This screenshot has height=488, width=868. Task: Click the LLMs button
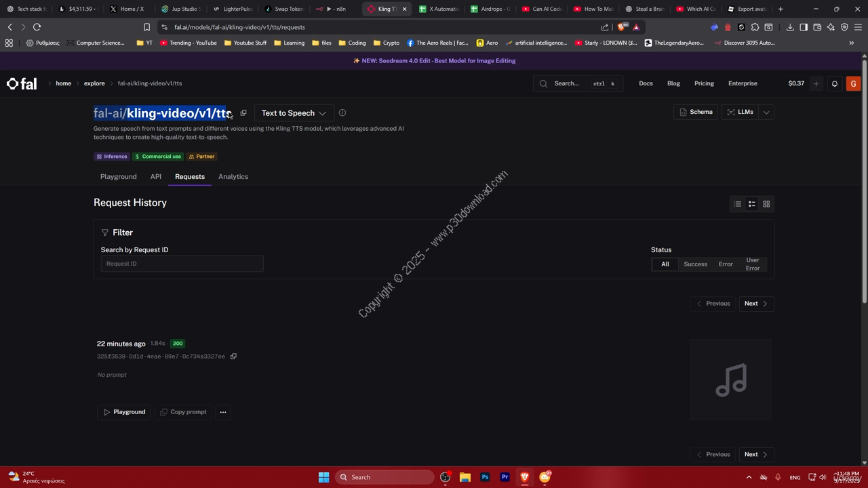tap(740, 113)
